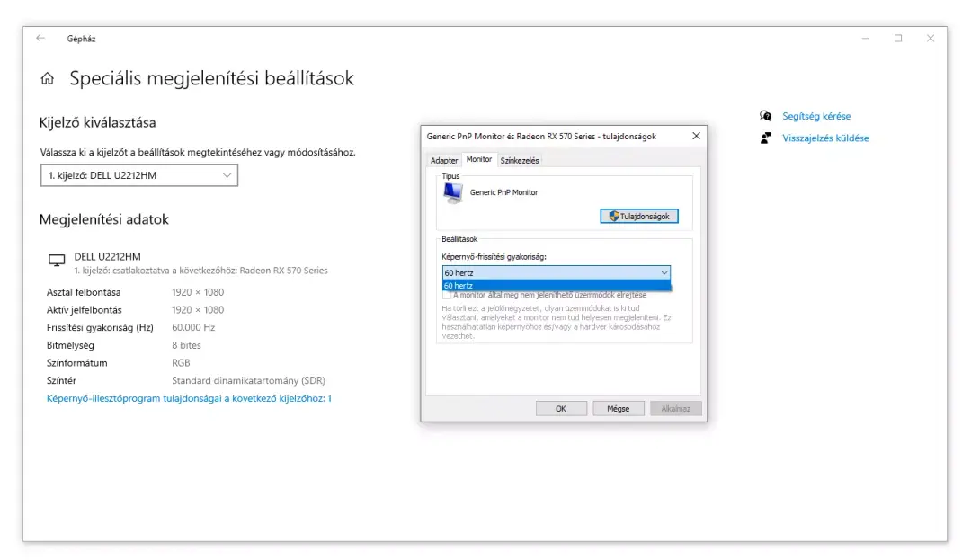Click the Asztal felbontása label
Image resolution: width=971 pixels, height=560 pixels.
[84, 292]
